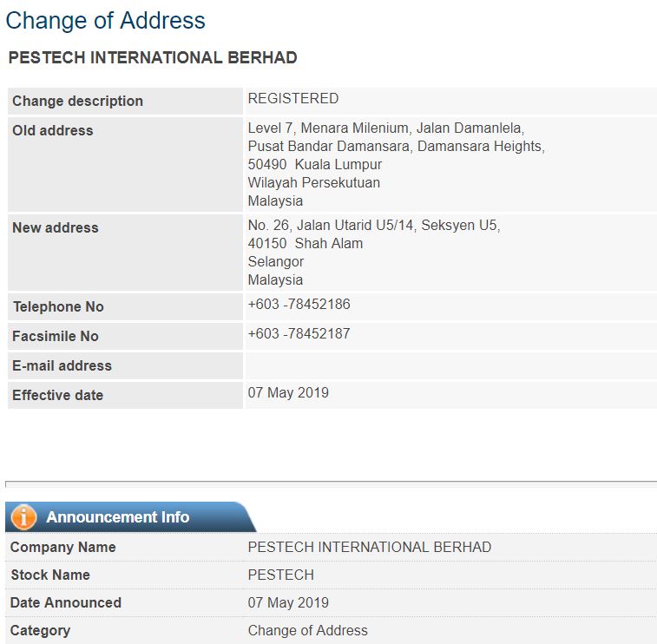Image resolution: width=657 pixels, height=644 pixels.
Task: Click the empty E-mail address value cell
Action: tap(450, 365)
